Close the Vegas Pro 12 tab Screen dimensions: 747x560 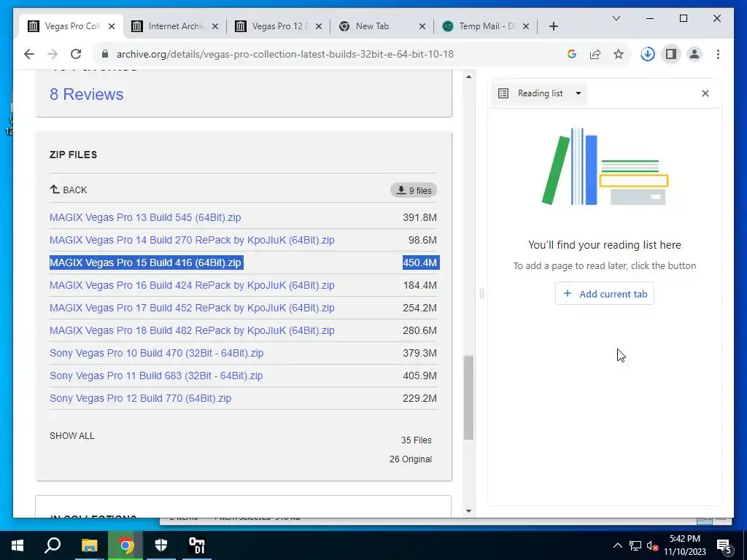319,26
